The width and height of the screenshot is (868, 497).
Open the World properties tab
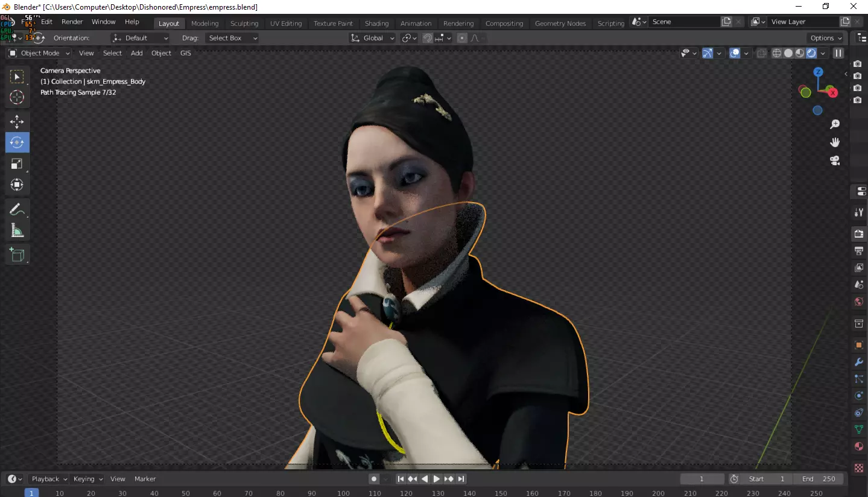[x=859, y=302]
